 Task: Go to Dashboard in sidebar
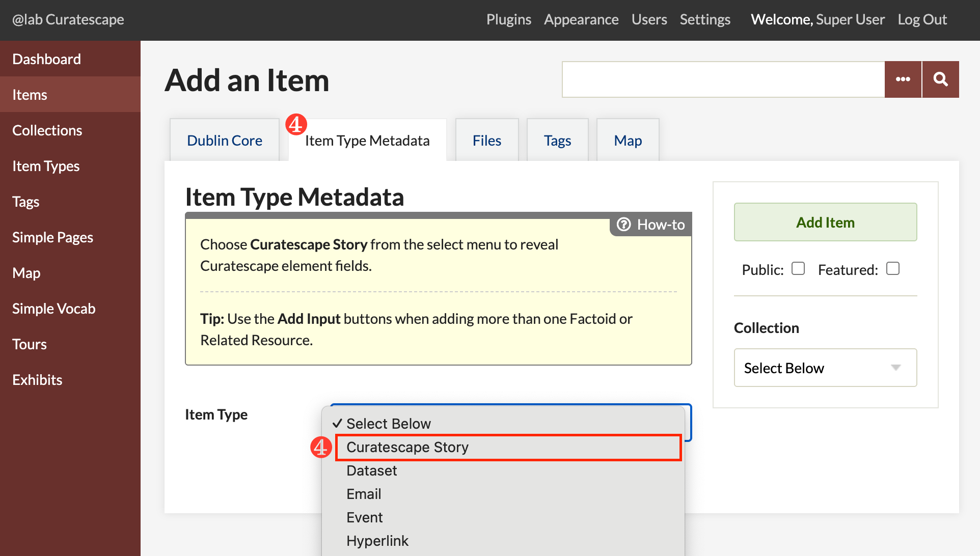(x=70, y=59)
